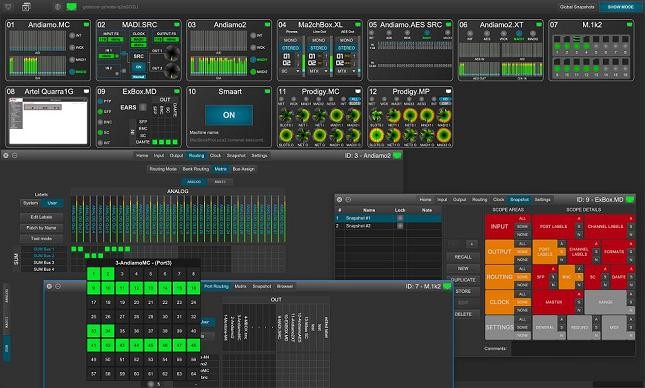This screenshot has height=388, width=645.
Task: Select the first MONO button on the Ma2chBox.XL tile
Action: (x=290, y=40)
